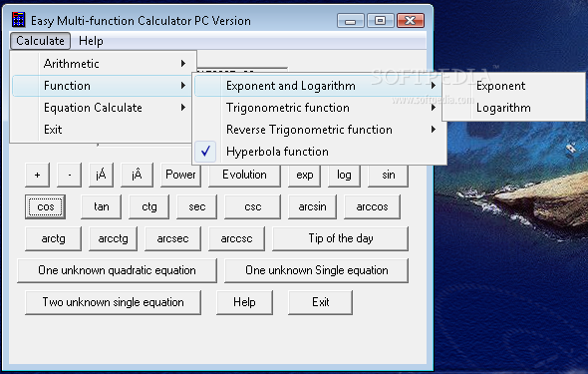Screen dimensions: 588x374
Task: Click the arcctg button
Action: [x=113, y=238]
